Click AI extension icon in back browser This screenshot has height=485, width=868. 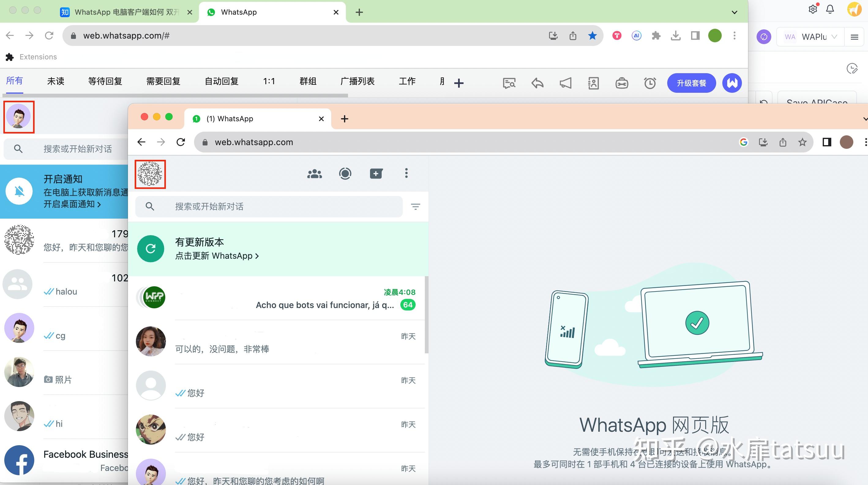636,36
